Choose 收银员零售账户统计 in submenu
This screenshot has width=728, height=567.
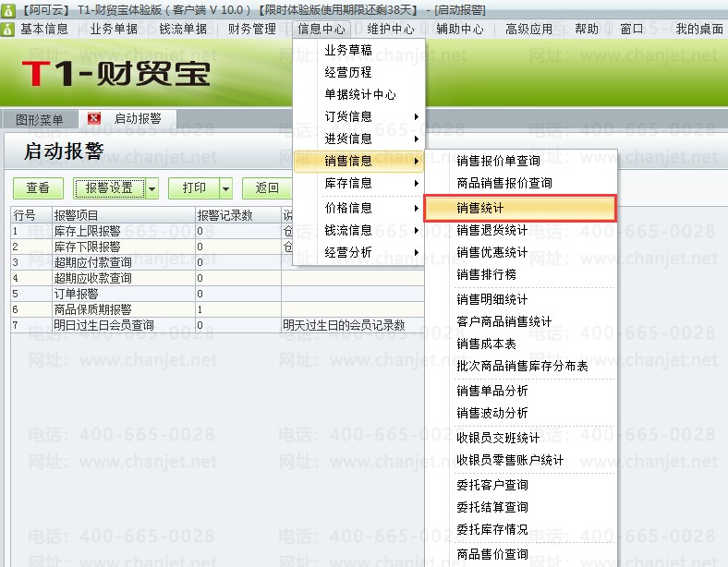click(x=520, y=460)
